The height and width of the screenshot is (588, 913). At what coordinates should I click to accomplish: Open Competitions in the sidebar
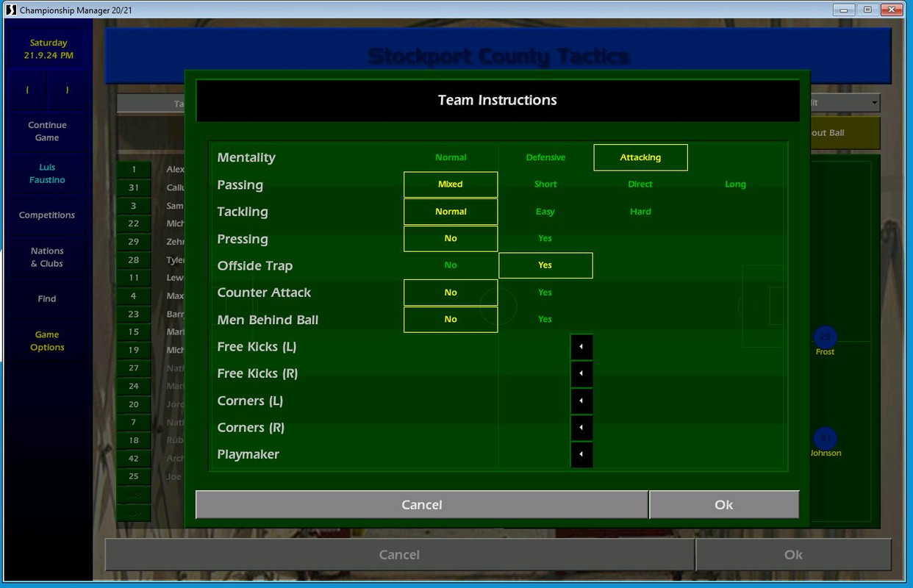47,215
